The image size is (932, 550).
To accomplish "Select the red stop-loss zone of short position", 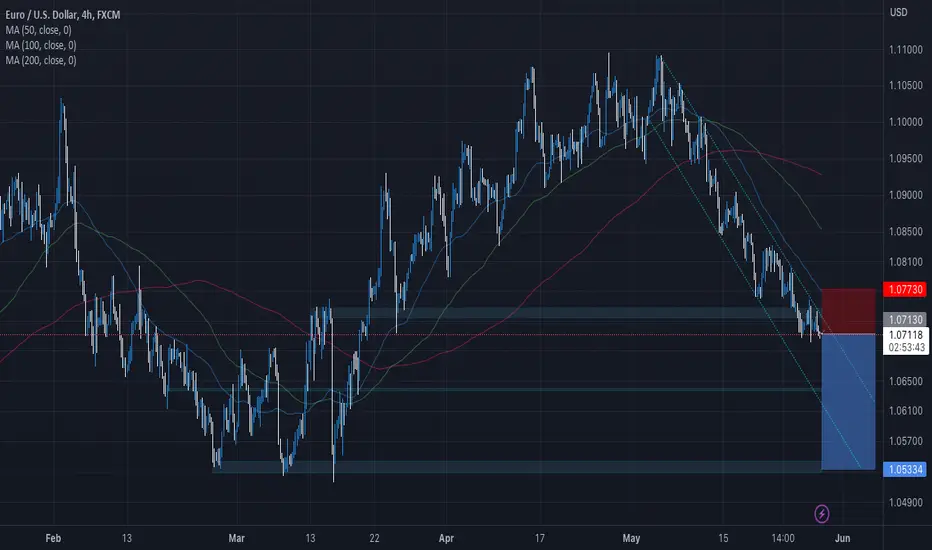I will pyautogui.click(x=848, y=312).
